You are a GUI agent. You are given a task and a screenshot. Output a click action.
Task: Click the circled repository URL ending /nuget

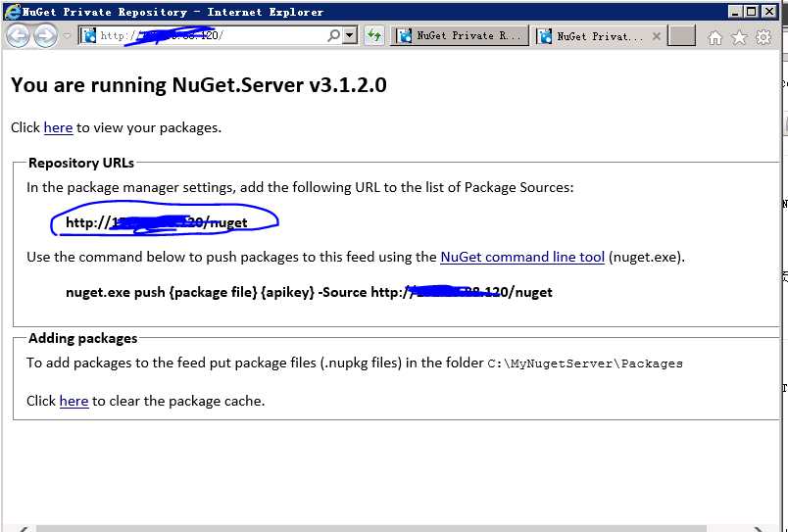tap(157, 222)
